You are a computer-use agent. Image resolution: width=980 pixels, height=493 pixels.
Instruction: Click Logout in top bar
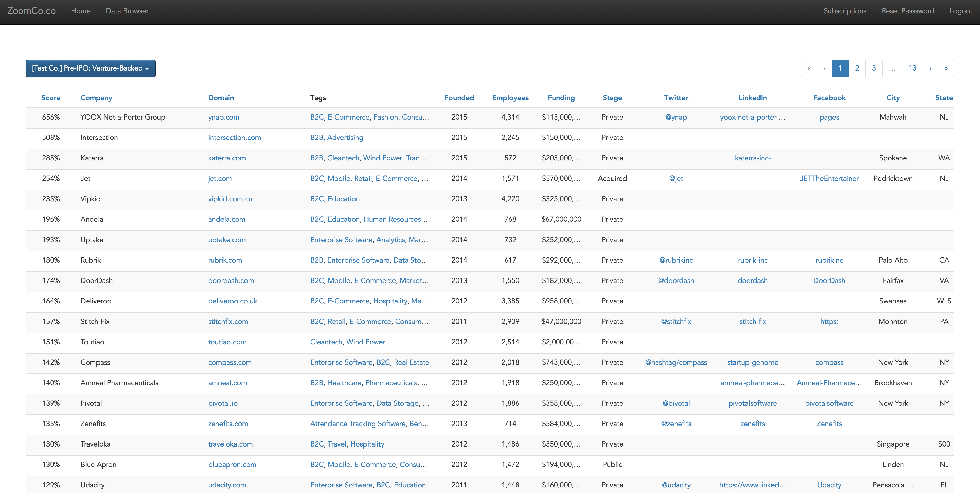click(960, 11)
